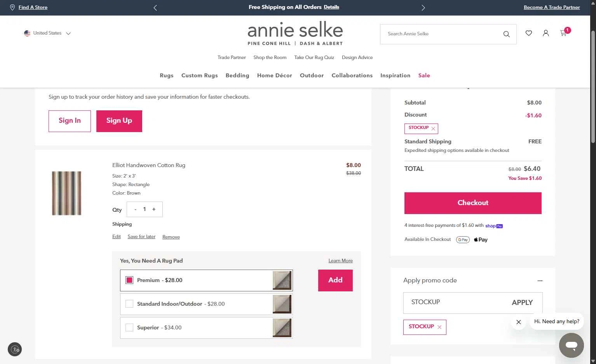Open the account profile icon

point(546,33)
